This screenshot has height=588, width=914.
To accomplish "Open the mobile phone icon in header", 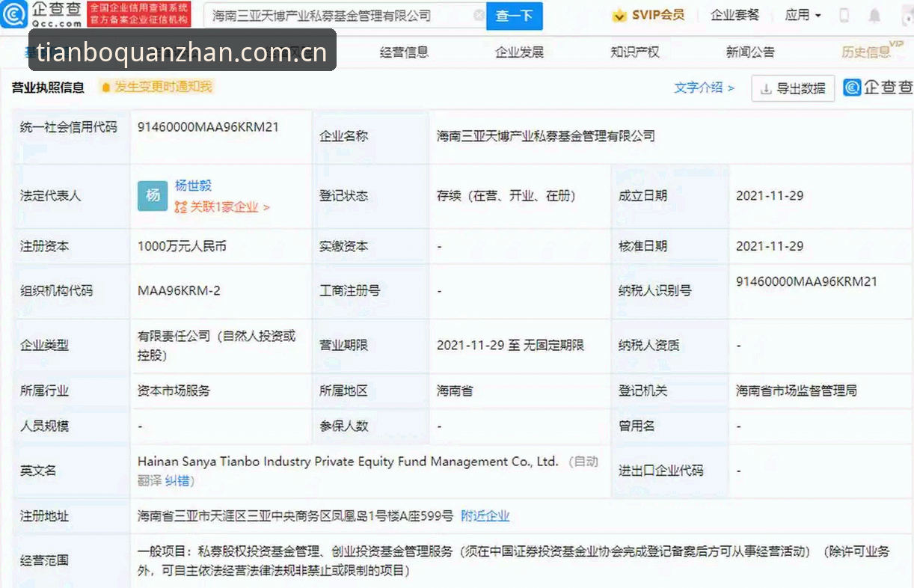I will pos(844,15).
